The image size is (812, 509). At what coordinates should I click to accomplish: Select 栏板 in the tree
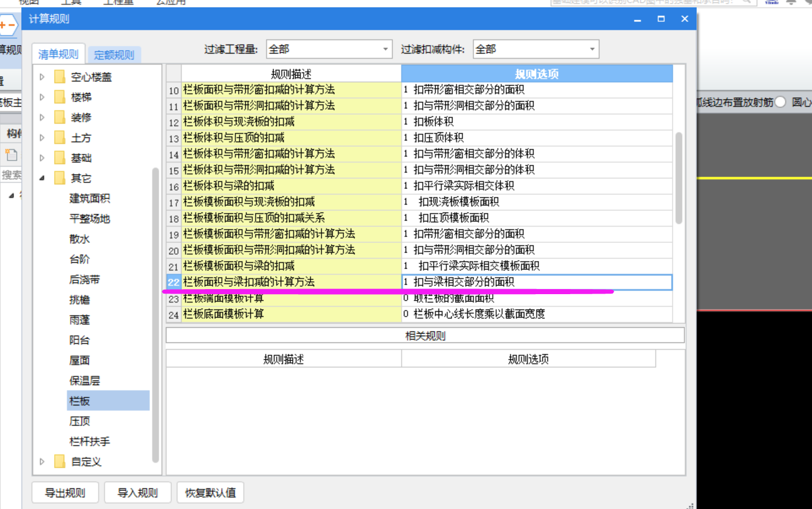point(108,401)
